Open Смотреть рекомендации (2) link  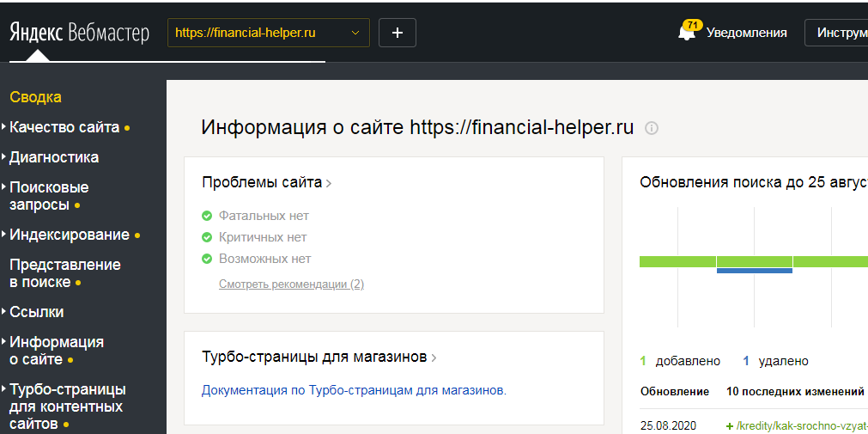click(291, 284)
